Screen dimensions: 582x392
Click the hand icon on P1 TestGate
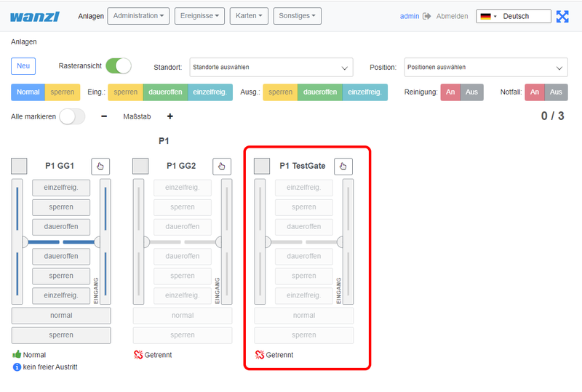coord(343,166)
